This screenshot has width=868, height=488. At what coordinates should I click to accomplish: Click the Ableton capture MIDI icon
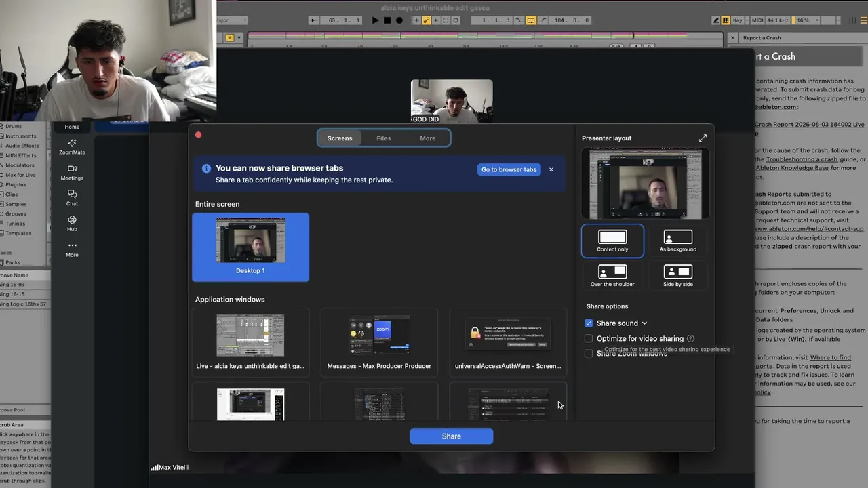tap(446, 20)
